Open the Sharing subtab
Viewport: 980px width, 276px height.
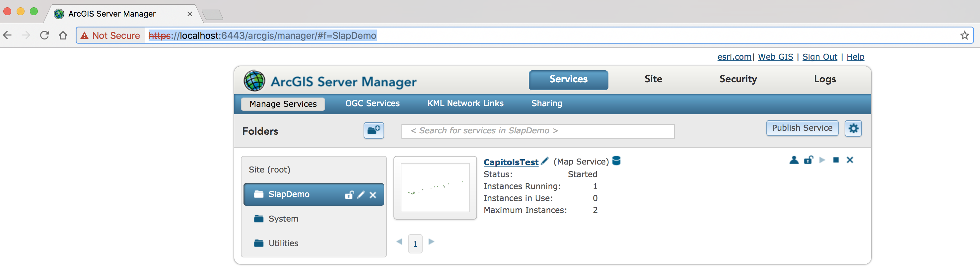546,103
